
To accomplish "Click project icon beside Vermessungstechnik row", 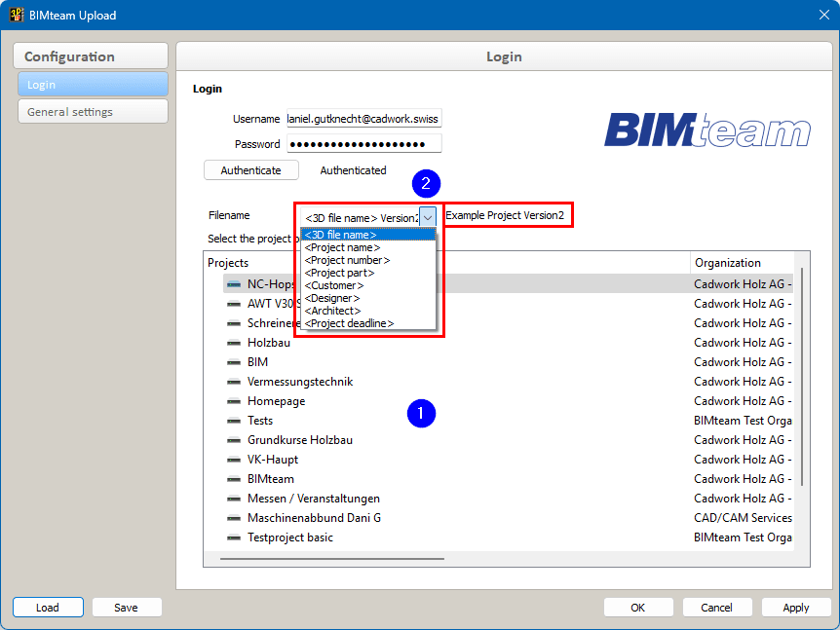I will click(x=234, y=382).
